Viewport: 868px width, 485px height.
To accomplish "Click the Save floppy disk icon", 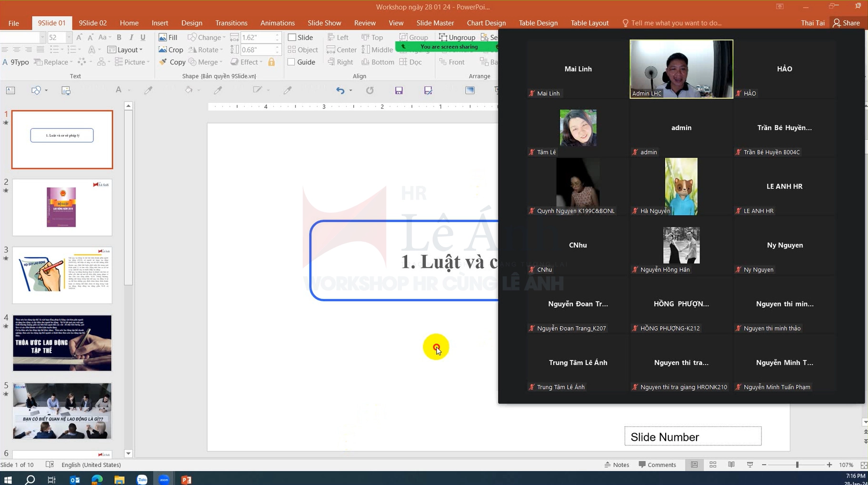I will [399, 91].
